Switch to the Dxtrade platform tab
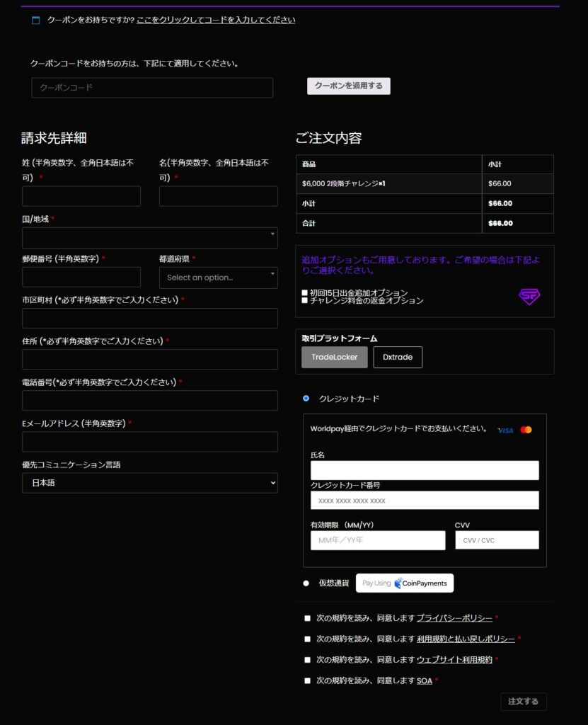588x725 pixels. point(398,358)
